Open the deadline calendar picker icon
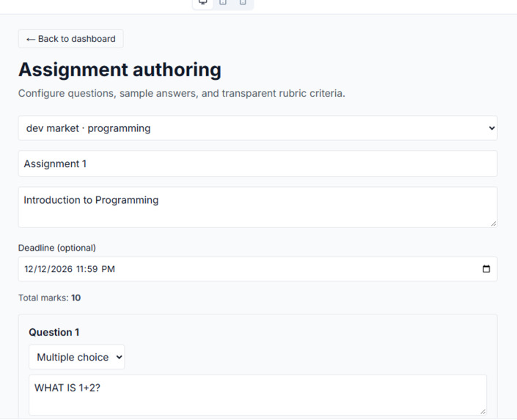The image size is (517, 420). click(486, 269)
